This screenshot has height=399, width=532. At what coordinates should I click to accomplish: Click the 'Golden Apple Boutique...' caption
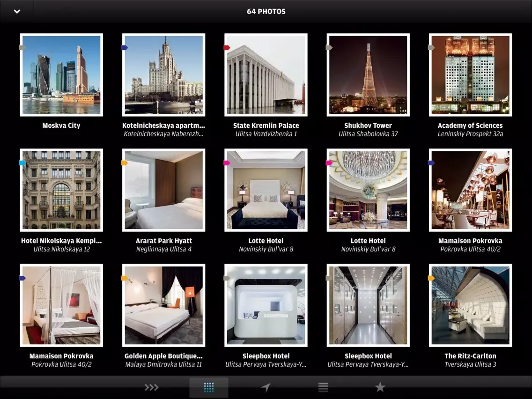pyautogui.click(x=163, y=356)
